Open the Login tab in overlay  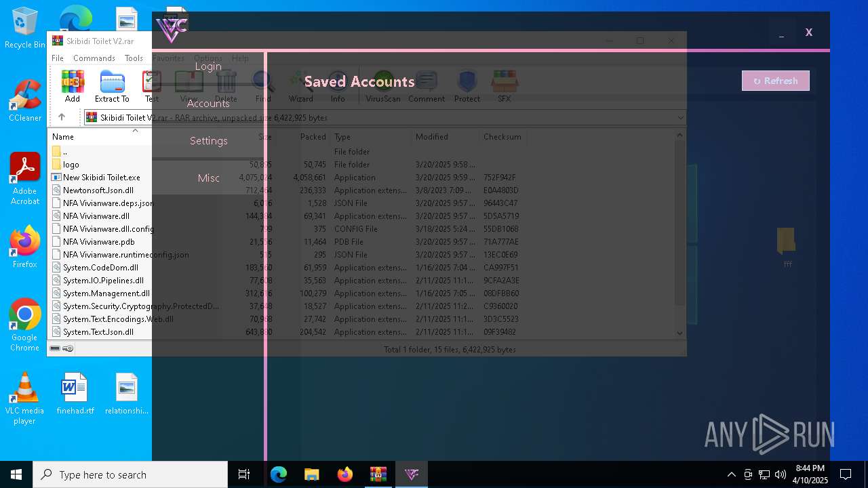208,66
